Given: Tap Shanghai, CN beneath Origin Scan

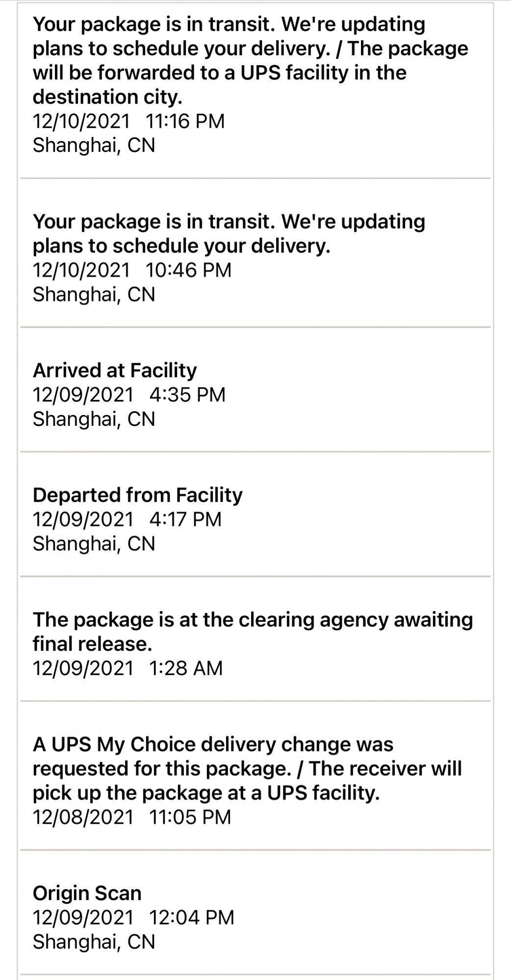Looking at the screenshot, I should tap(94, 942).
